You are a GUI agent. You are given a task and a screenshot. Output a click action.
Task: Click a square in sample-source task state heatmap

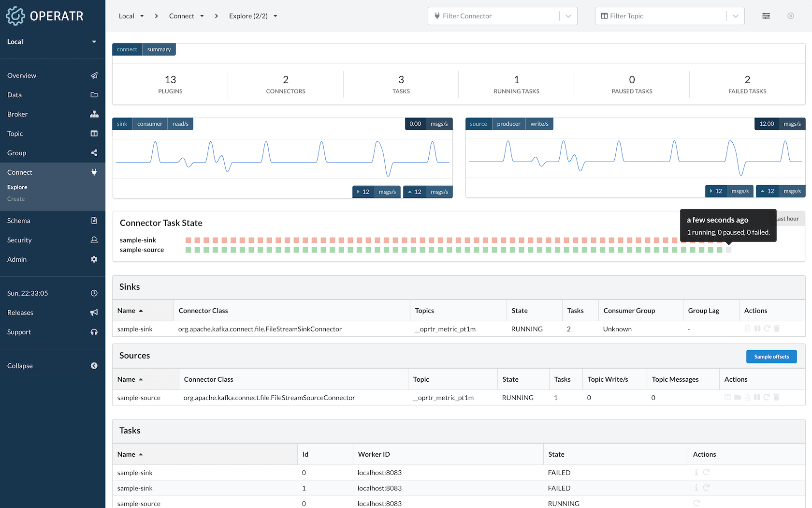[x=338, y=250]
